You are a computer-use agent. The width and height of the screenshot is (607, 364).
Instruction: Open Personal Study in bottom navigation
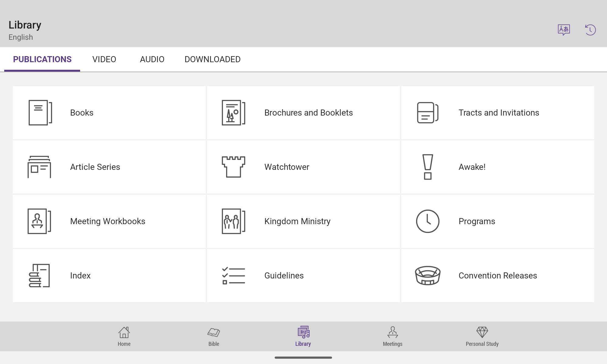point(482,336)
